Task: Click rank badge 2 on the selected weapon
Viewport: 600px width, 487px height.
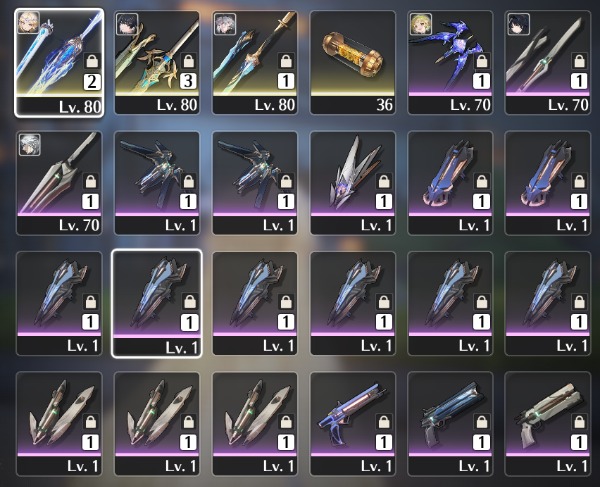Action: coord(92,82)
